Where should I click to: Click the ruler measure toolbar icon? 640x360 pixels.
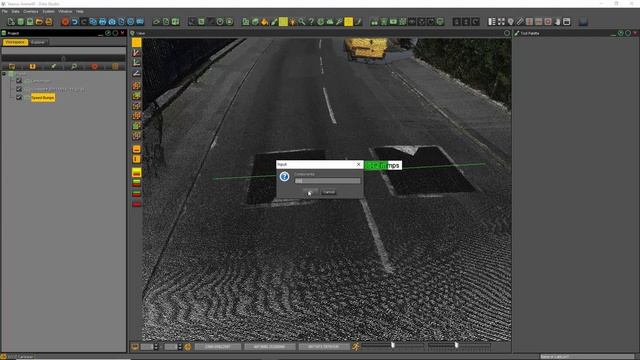click(520, 22)
